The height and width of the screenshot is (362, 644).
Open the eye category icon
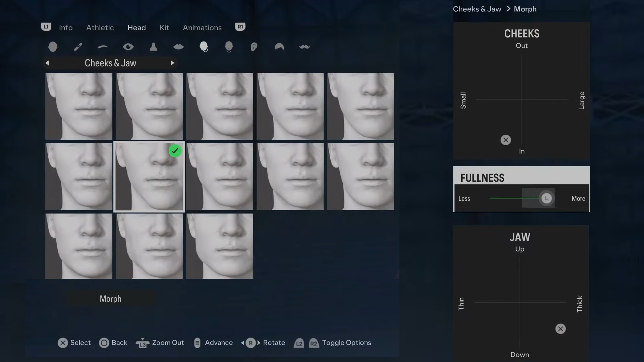coord(128,47)
